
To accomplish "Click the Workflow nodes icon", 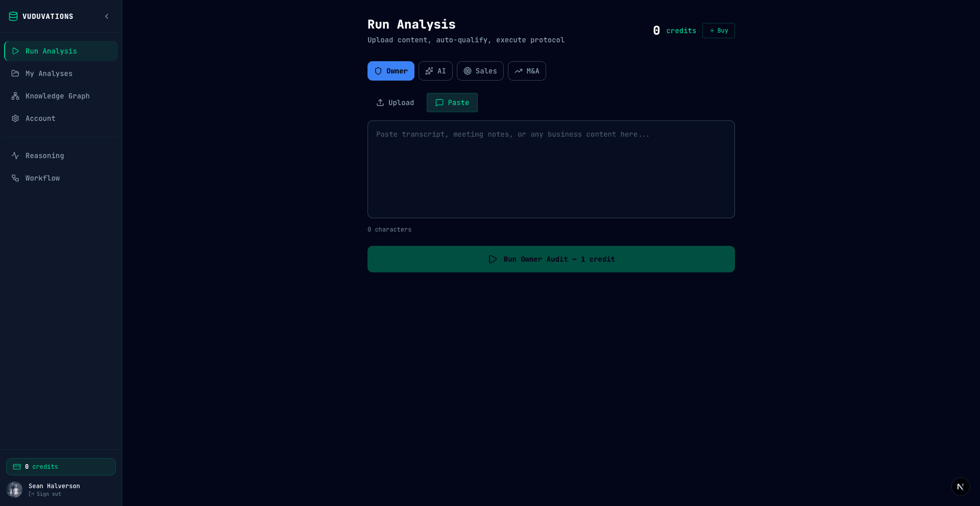I will (15, 178).
